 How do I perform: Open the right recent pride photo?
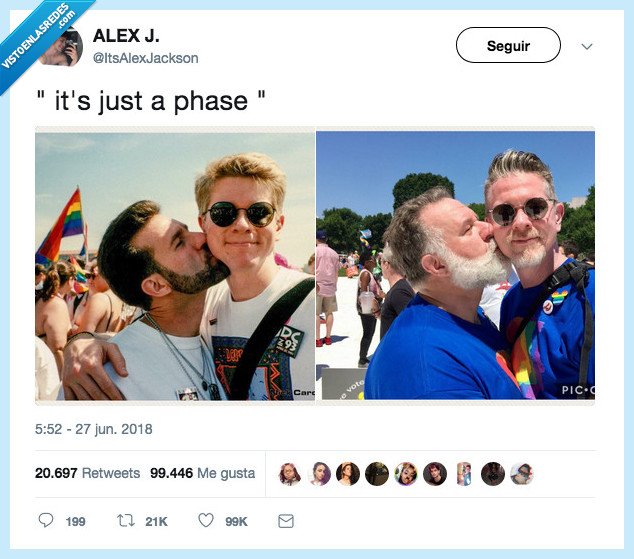[456, 265]
